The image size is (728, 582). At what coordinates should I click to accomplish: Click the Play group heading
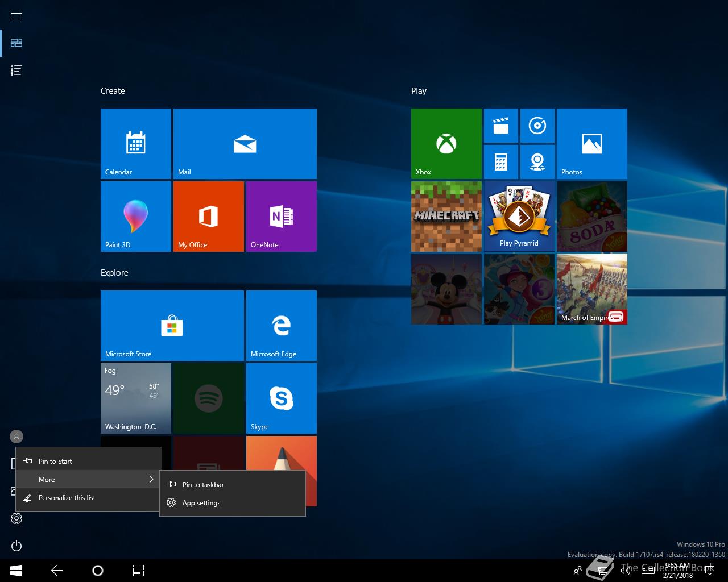(419, 91)
